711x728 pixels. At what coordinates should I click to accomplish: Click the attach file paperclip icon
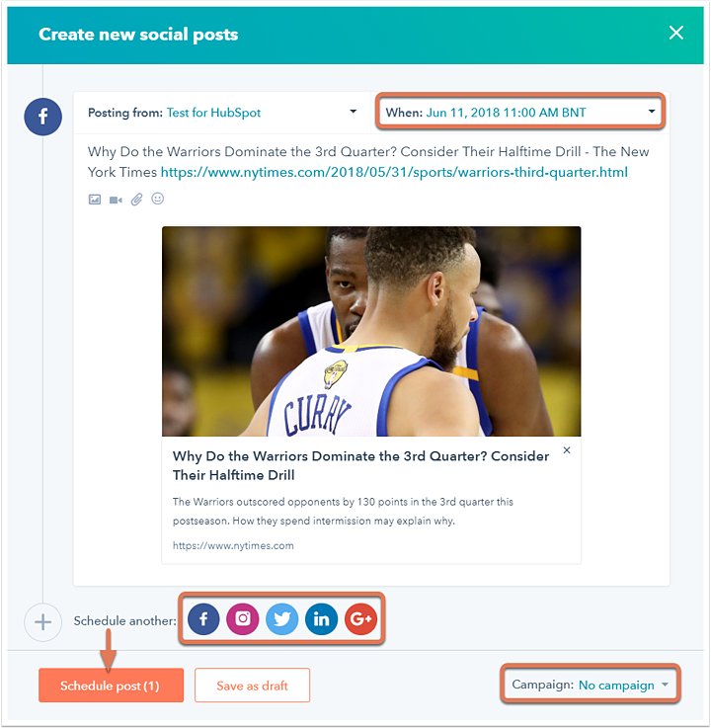pyautogui.click(x=136, y=200)
